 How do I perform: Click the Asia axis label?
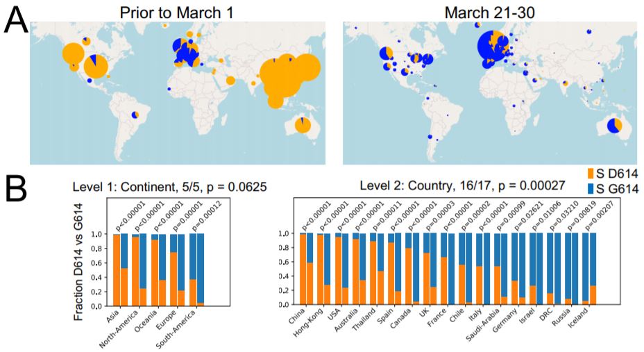pos(112,316)
